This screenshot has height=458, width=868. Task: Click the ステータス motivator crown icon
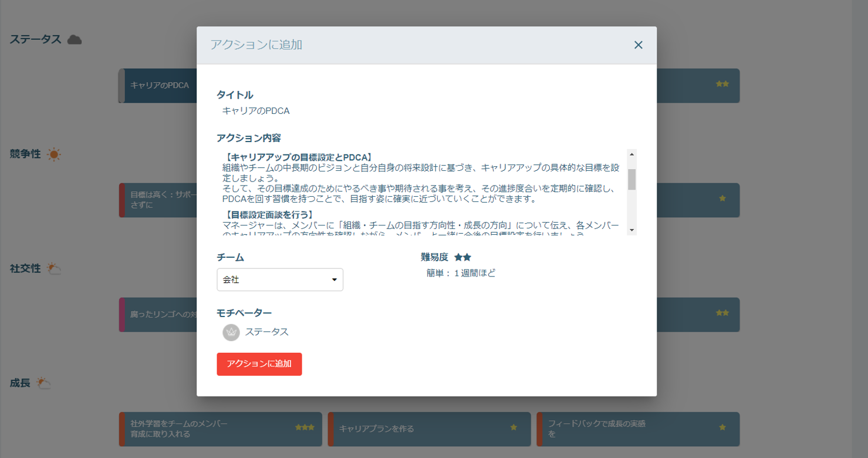pos(231,332)
